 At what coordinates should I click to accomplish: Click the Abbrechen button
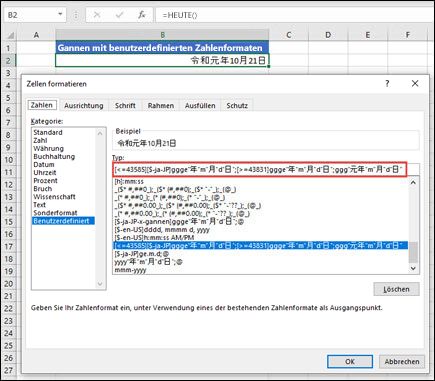click(x=402, y=362)
